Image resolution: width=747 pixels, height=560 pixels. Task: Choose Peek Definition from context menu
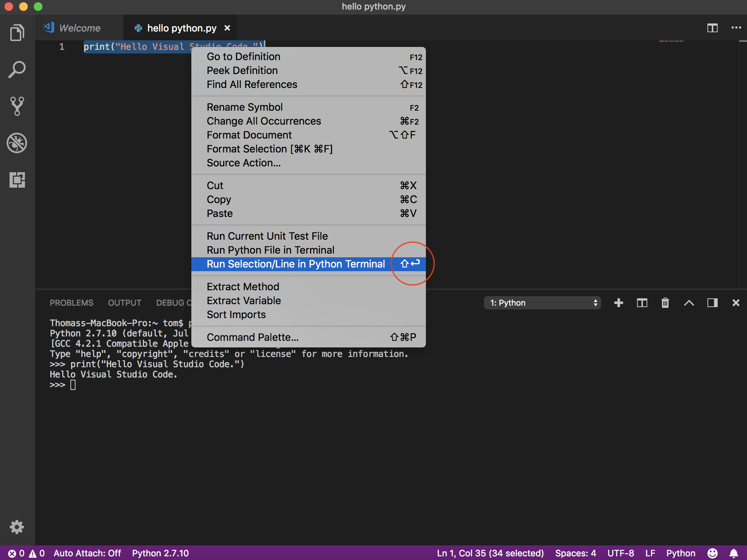tap(309, 70)
